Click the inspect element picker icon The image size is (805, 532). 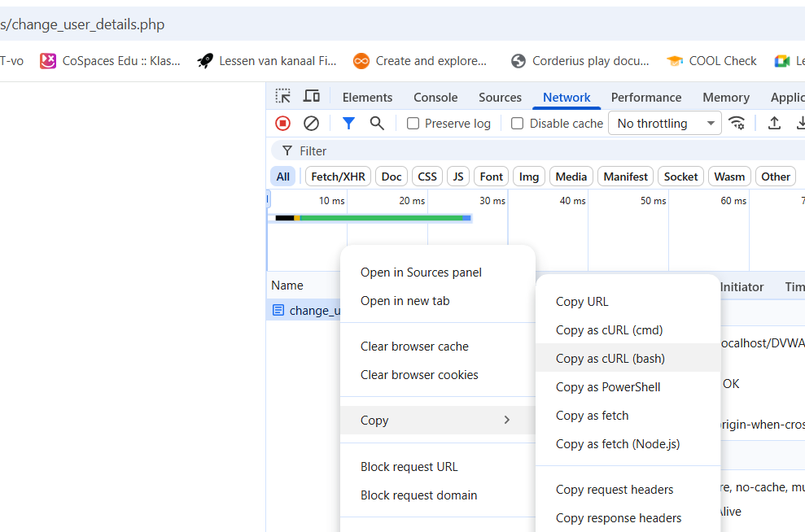point(282,97)
